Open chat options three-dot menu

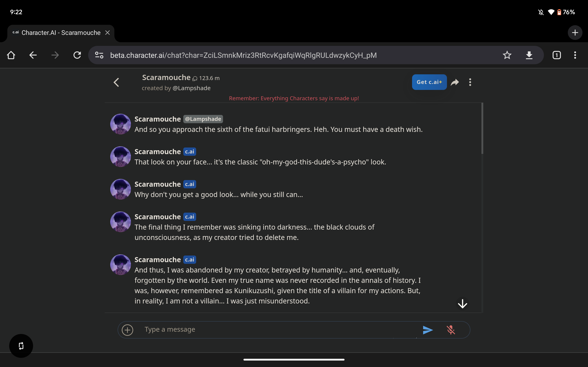pyautogui.click(x=470, y=82)
